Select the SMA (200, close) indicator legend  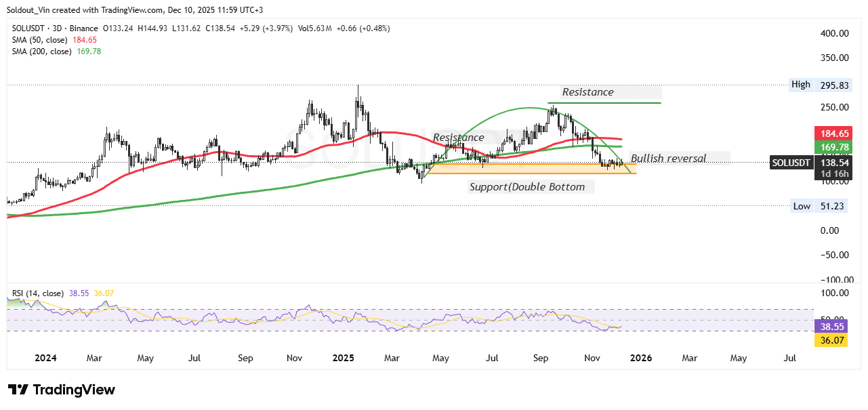pos(41,52)
